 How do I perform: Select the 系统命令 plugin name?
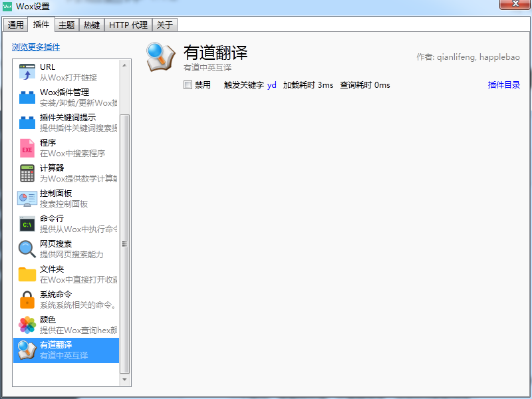click(56, 295)
